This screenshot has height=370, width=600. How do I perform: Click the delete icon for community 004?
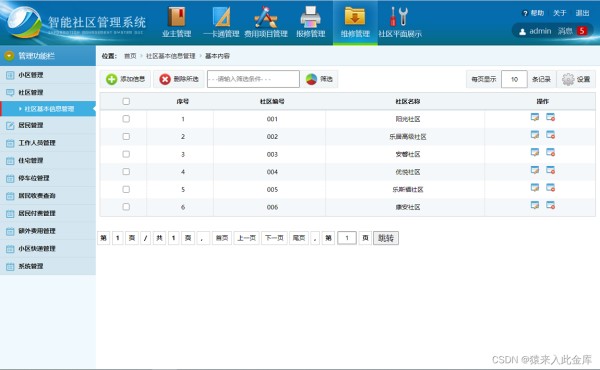coord(550,170)
